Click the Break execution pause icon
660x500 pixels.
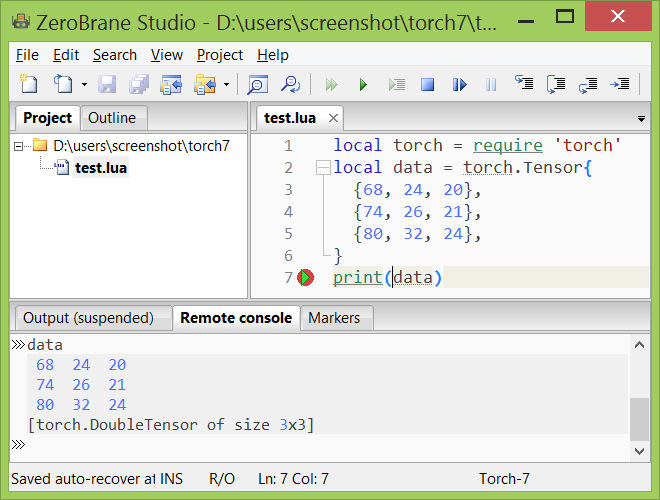tap(491, 85)
